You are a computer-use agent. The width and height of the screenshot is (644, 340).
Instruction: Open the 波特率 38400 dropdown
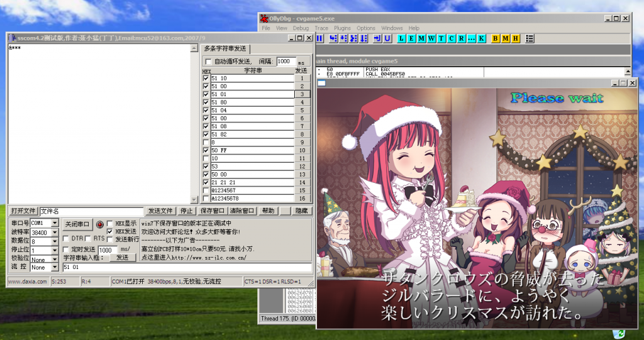point(55,233)
